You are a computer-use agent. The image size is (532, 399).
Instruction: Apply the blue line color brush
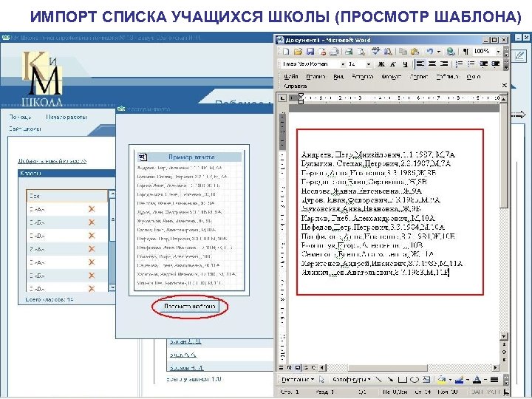[x=460, y=380]
